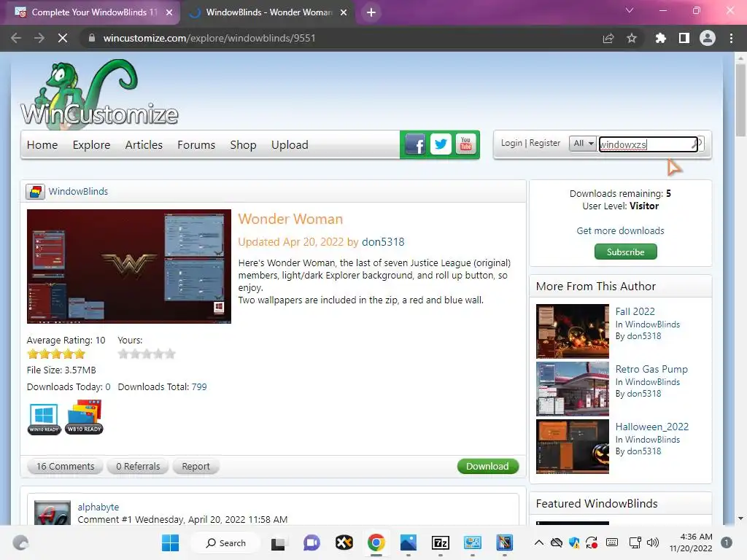Open the Chrome profile avatar
The width and height of the screenshot is (747, 560).
[x=708, y=38]
